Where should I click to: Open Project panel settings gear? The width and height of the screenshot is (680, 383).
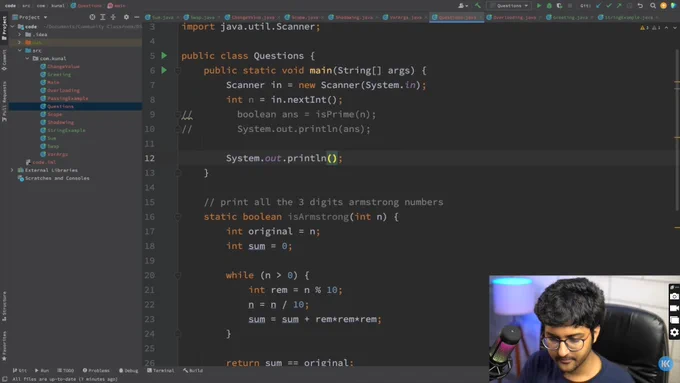[126, 17]
